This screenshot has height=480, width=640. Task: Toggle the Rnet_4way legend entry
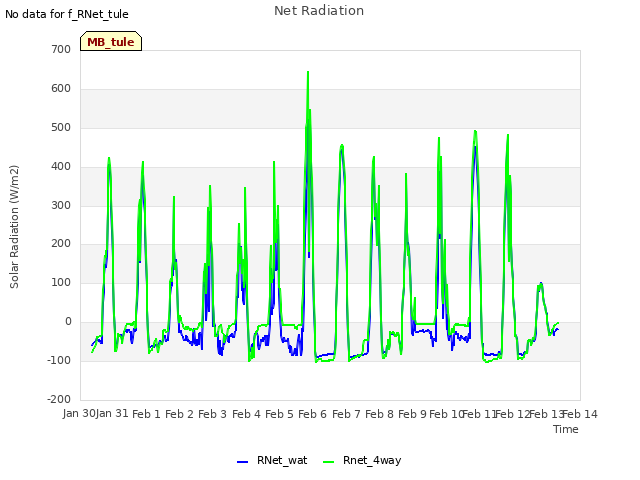pos(362,461)
